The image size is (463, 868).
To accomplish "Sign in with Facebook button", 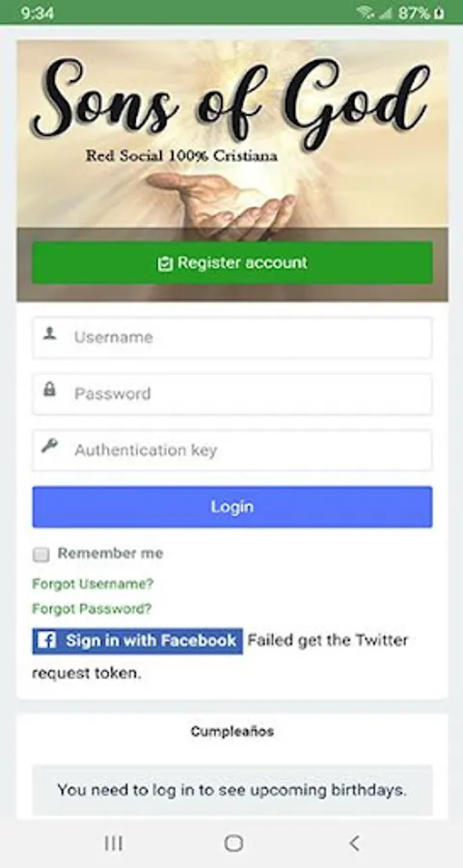I will (137, 641).
